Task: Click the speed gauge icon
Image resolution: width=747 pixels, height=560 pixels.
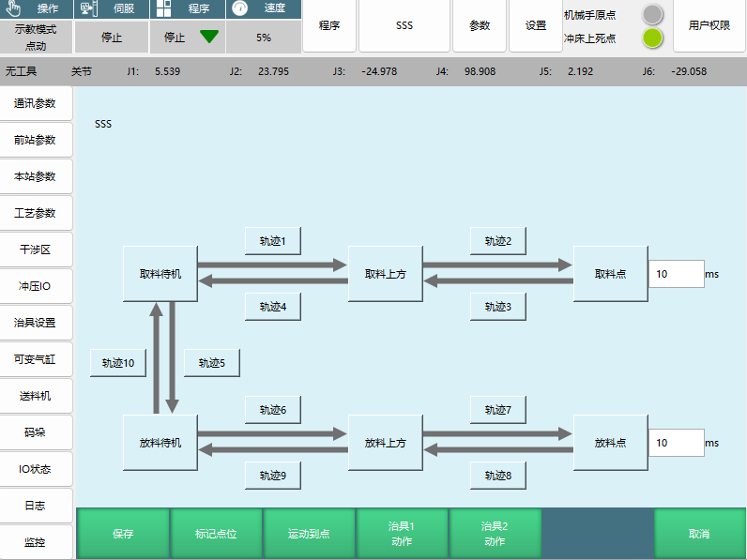Action: 240,8
